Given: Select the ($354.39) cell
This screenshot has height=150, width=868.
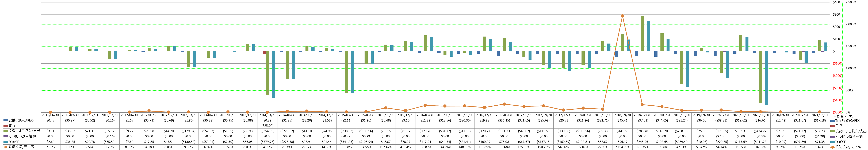Looking at the screenshot, I should 267,131.
